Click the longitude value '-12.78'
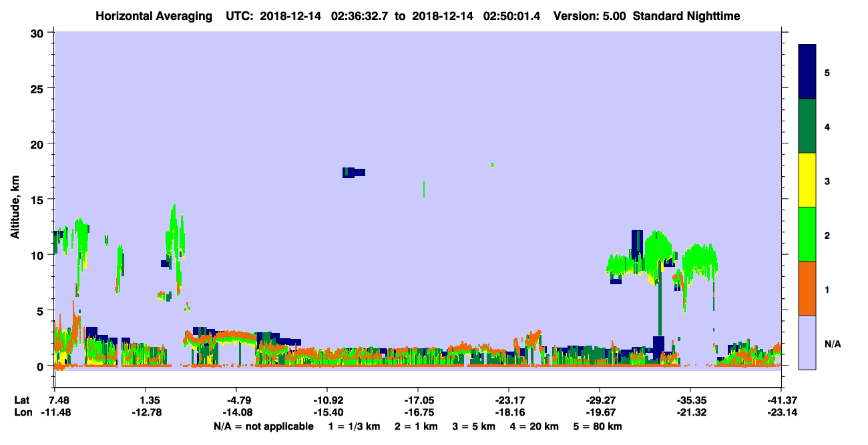Viewport: 868px width, 445px height. point(146,412)
